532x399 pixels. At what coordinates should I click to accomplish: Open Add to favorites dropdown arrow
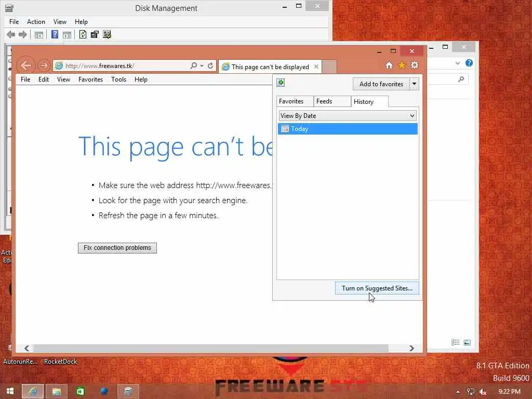tap(414, 84)
